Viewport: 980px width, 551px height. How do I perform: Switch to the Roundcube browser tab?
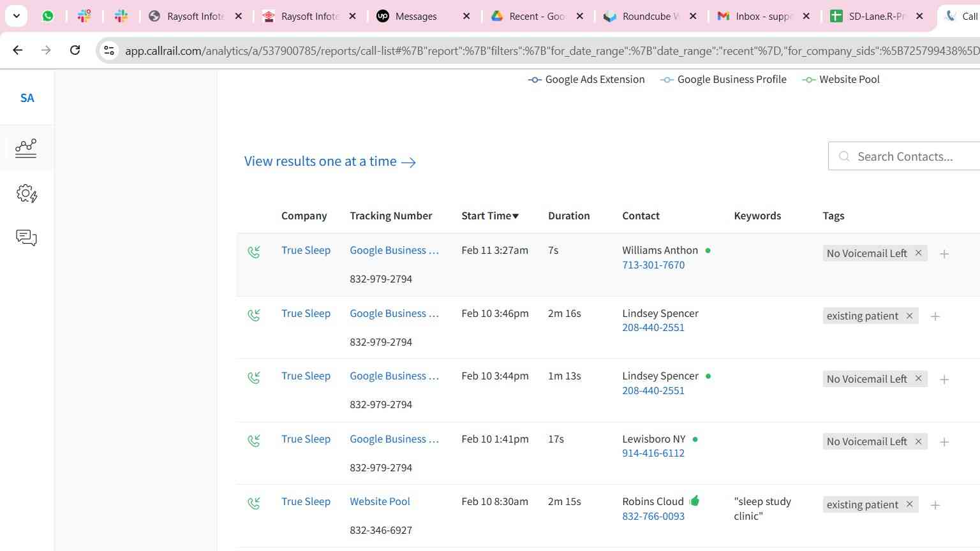coord(644,17)
